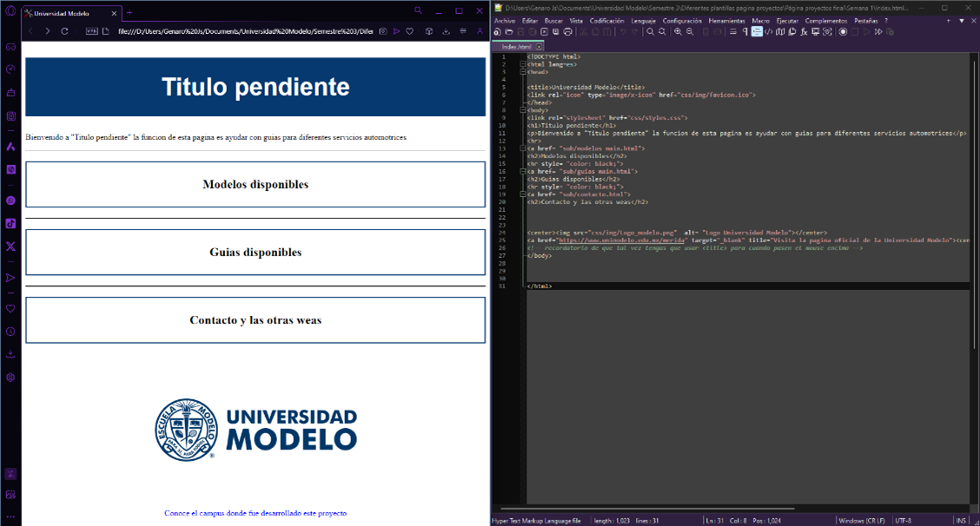Screen dimensions: 980x526
Task: Click the Modelos disponibles link box
Action: point(255,184)
